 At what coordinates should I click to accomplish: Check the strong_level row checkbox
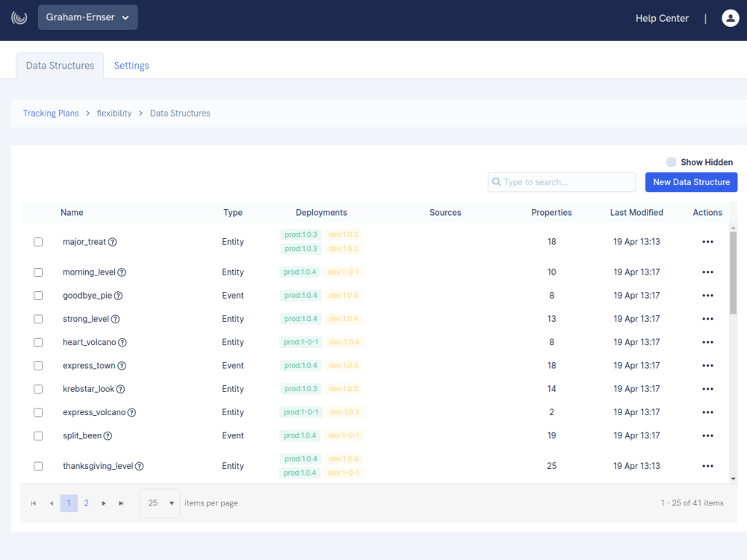(x=38, y=319)
